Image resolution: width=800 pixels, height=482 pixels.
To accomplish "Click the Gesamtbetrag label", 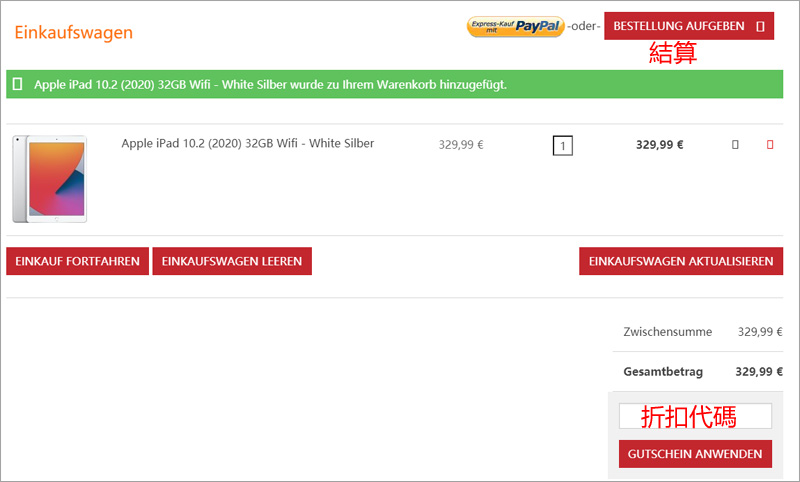I will point(663,372).
